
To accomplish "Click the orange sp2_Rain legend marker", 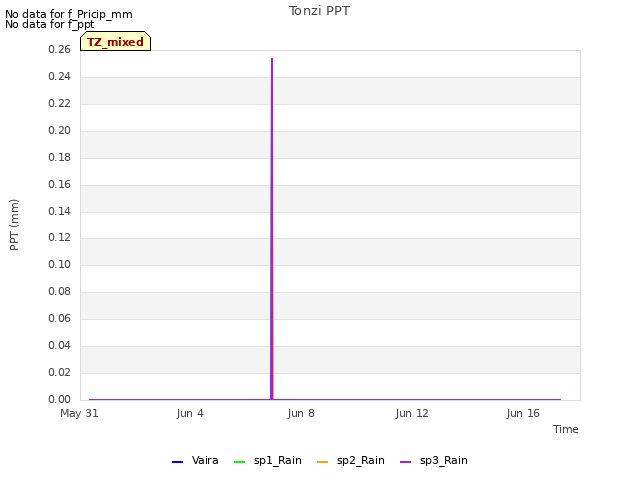I will [x=322, y=462].
